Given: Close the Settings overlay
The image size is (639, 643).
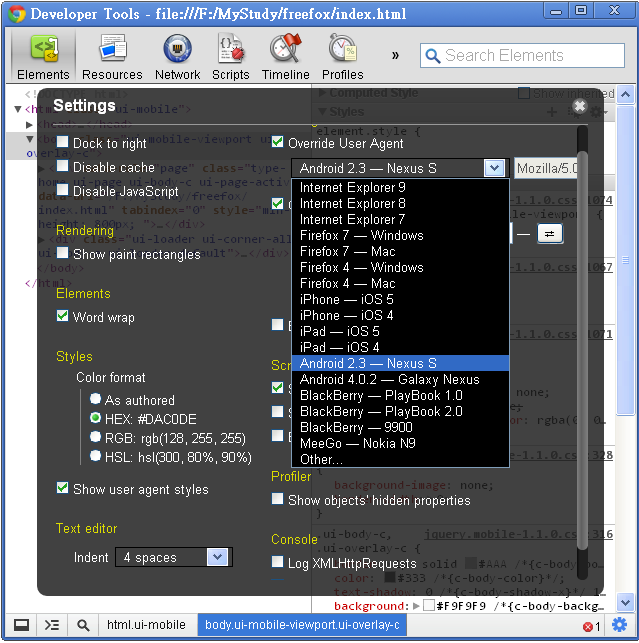Looking at the screenshot, I should pyautogui.click(x=580, y=106).
